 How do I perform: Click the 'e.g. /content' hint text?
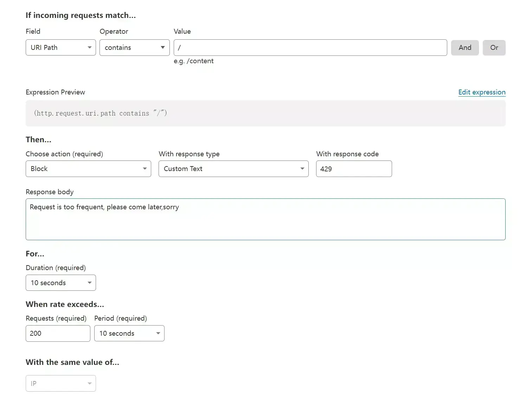pos(193,61)
